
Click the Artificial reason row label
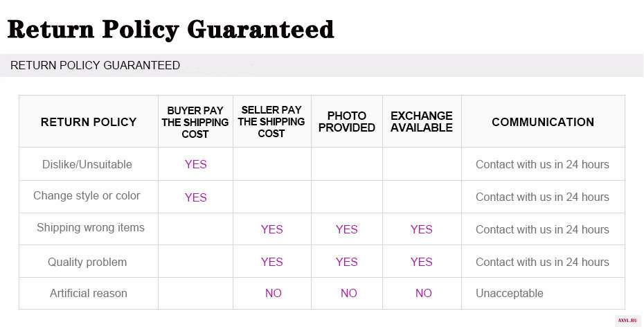(89, 293)
